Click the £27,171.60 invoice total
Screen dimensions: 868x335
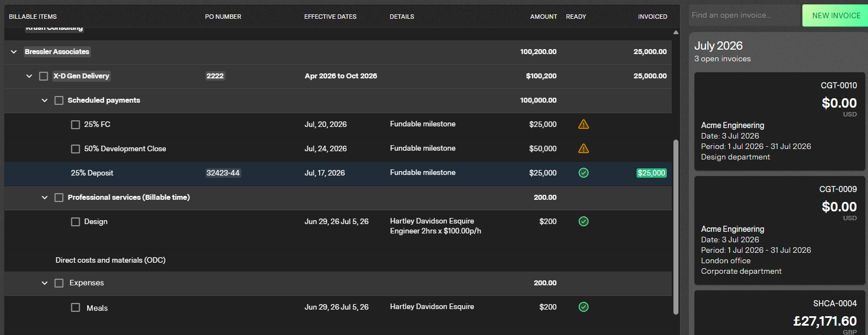click(x=825, y=321)
